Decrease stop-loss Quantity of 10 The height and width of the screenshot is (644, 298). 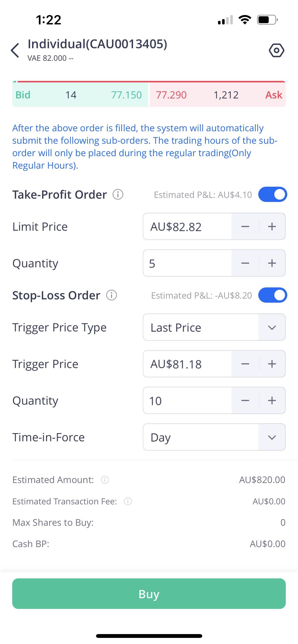coord(245,401)
